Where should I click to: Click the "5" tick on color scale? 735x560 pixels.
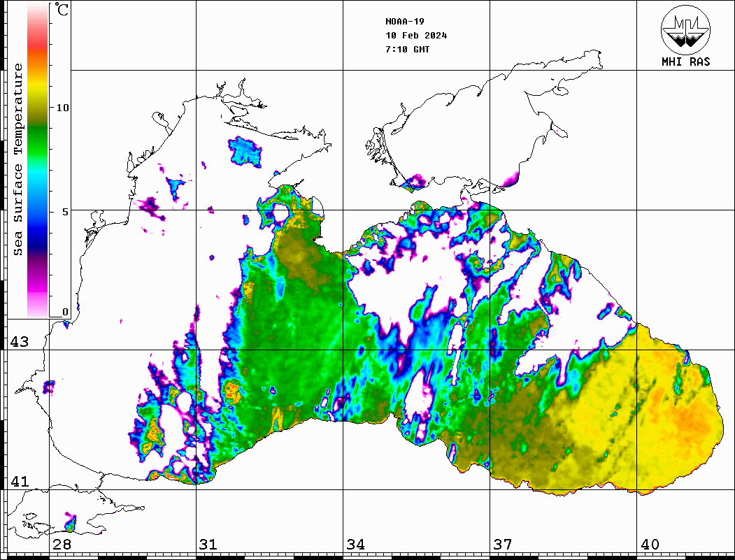coord(65,212)
